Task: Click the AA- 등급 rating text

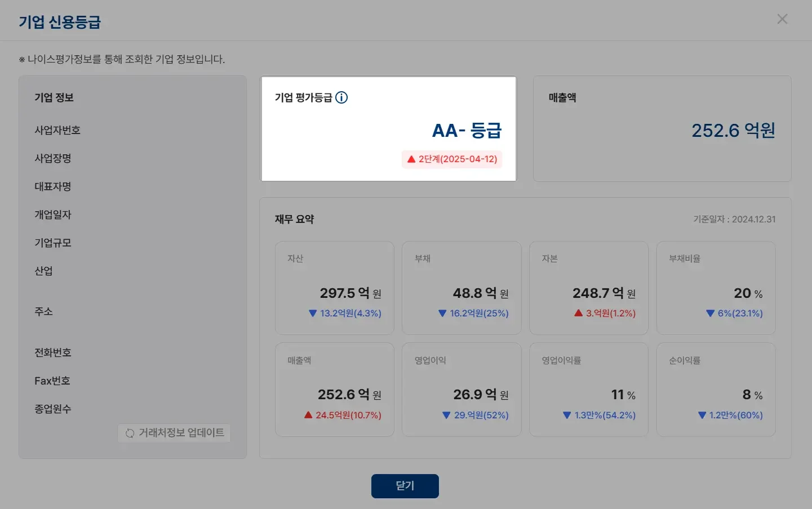Action: tap(468, 130)
